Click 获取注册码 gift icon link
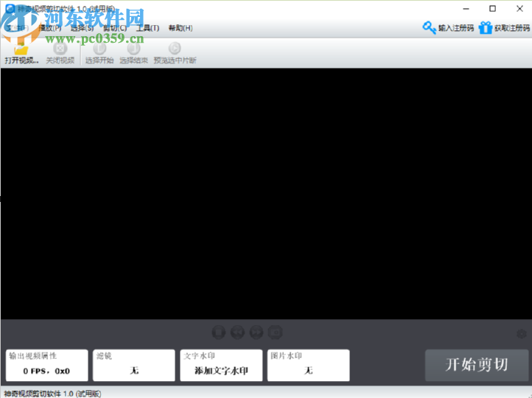 (504, 28)
